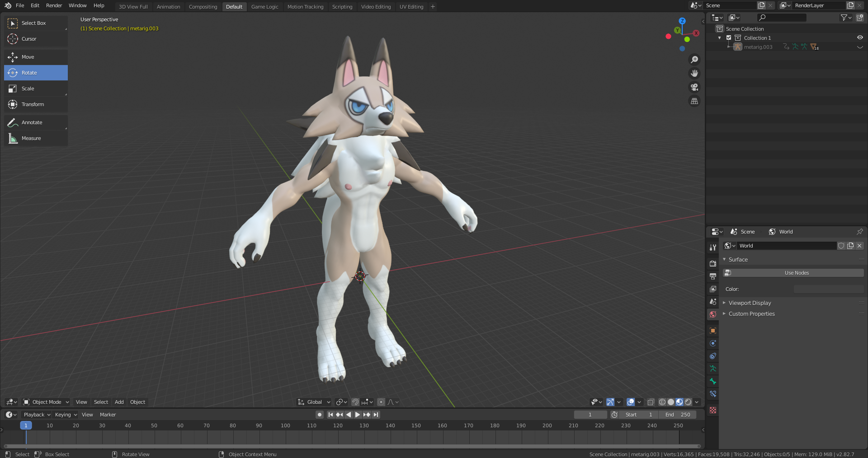Switch to the Animation workspace tab

point(168,7)
